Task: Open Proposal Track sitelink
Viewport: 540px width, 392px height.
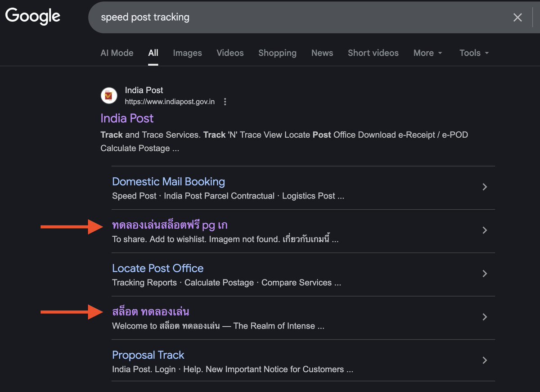Action: (x=148, y=355)
